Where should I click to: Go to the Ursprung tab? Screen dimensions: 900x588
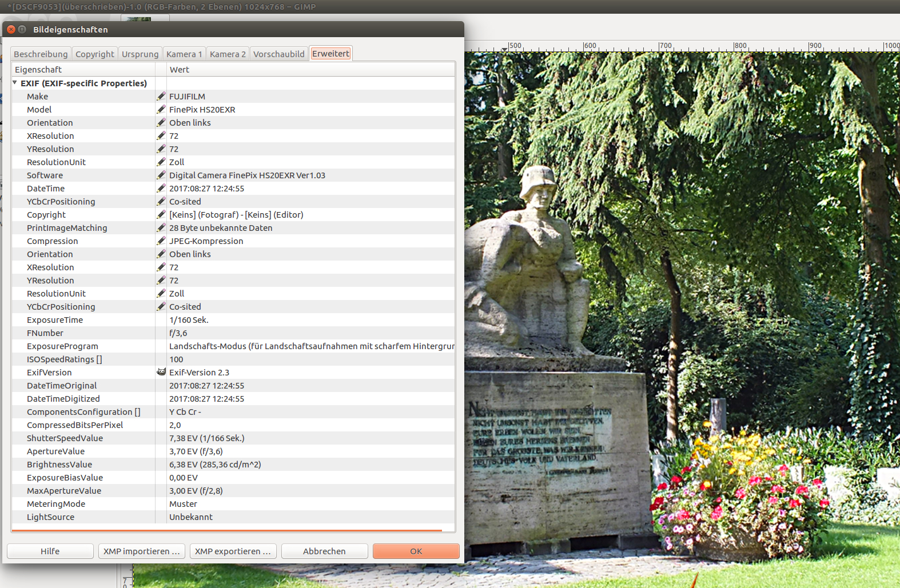coord(140,54)
